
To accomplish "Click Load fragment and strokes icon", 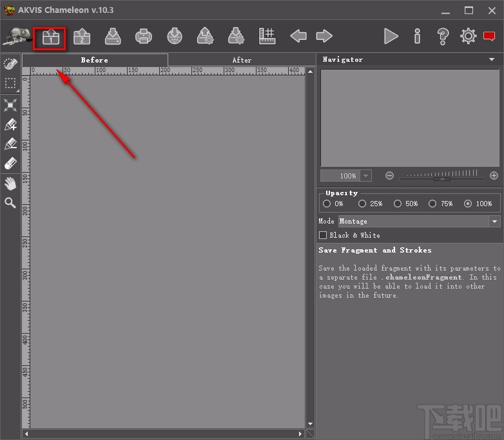I will [x=206, y=36].
